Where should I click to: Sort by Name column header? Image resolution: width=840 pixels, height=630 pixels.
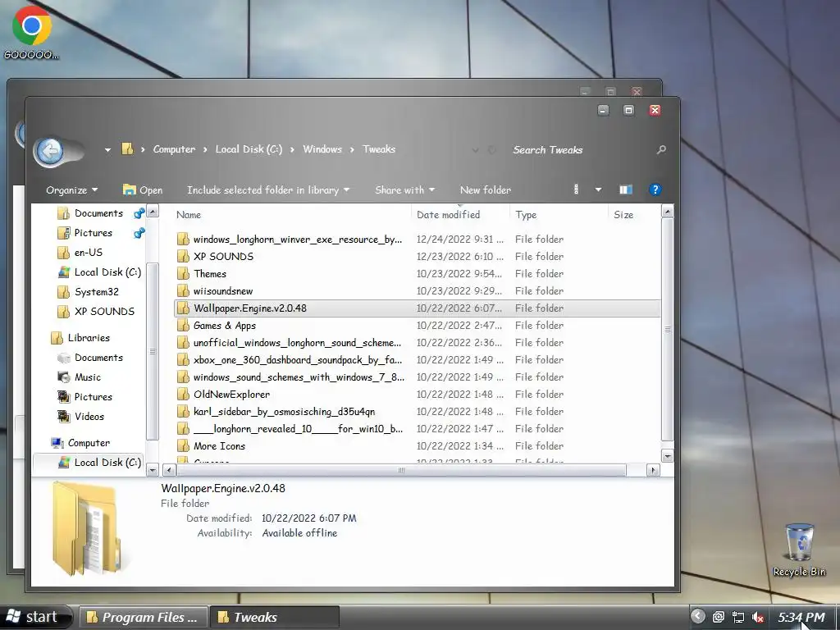click(x=189, y=215)
